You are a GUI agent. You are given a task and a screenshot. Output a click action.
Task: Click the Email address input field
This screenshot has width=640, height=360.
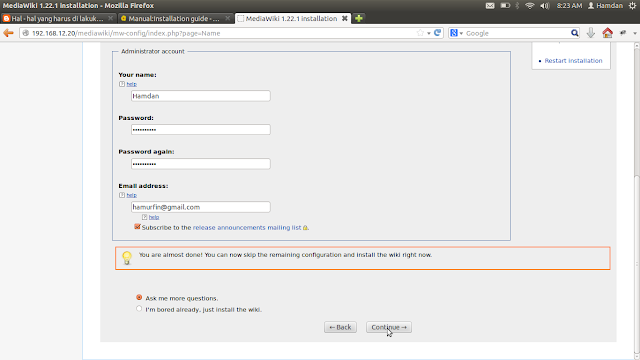(200, 207)
